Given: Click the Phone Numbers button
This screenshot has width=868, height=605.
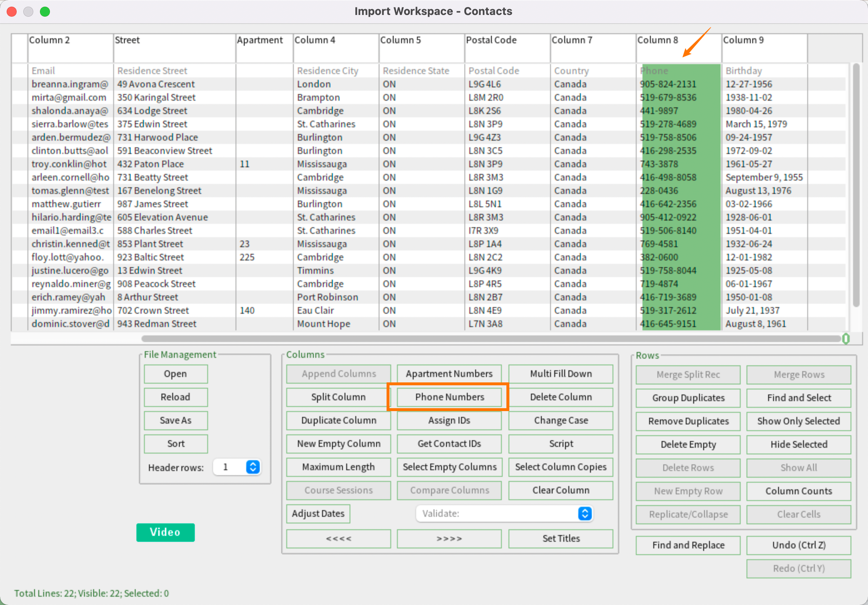Looking at the screenshot, I should pos(449,397).
